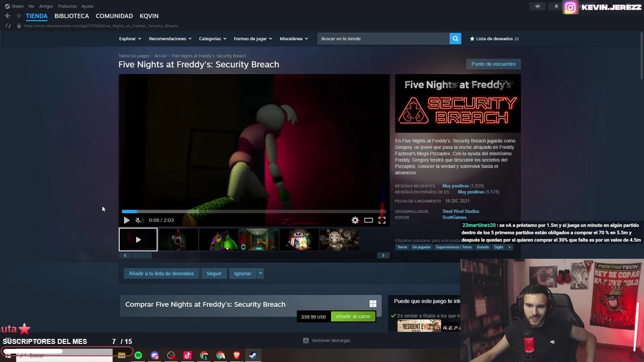Select the hallway screenshot thumbnail
This screenshot has height=362, width=644.
coord(259,240)
